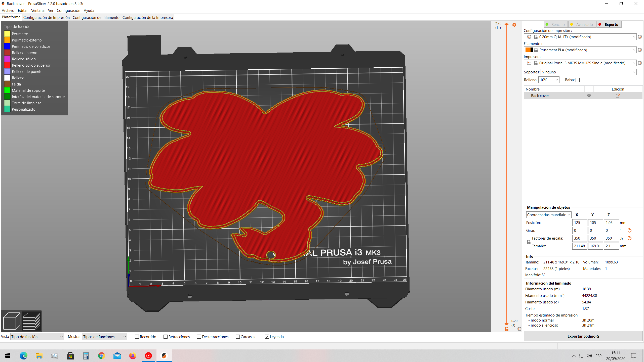Toggle the scale factor lock icon
This screenshot has height=362, width=644.
click(529, 242)
